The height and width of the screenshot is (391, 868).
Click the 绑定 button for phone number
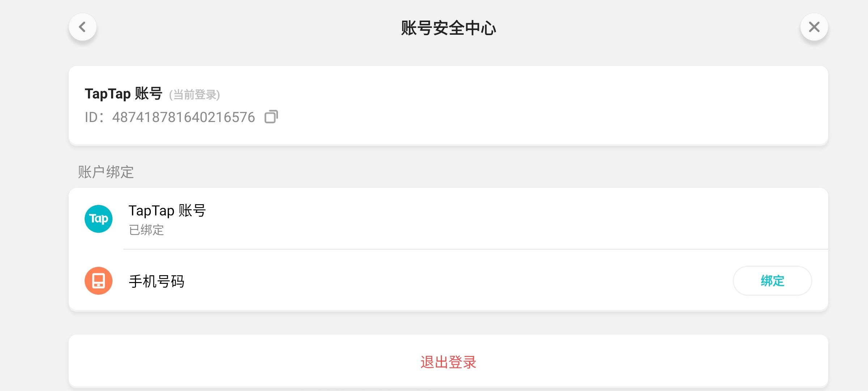(772, 281)
